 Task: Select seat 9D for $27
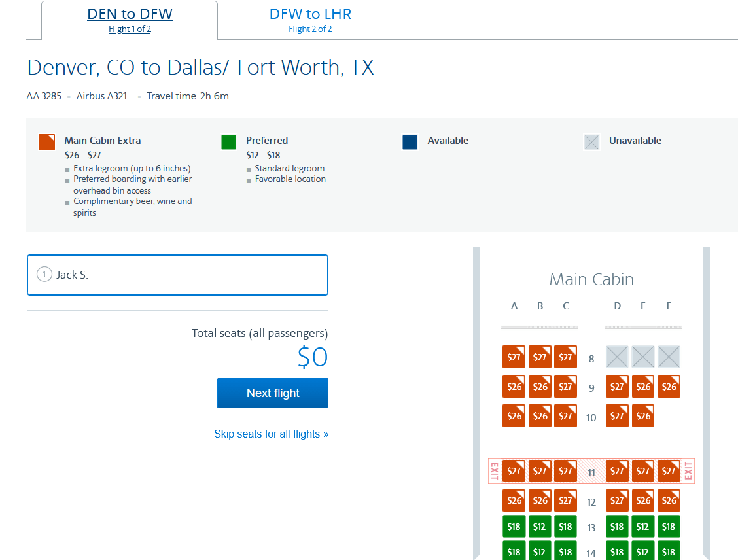click(617, 387)
